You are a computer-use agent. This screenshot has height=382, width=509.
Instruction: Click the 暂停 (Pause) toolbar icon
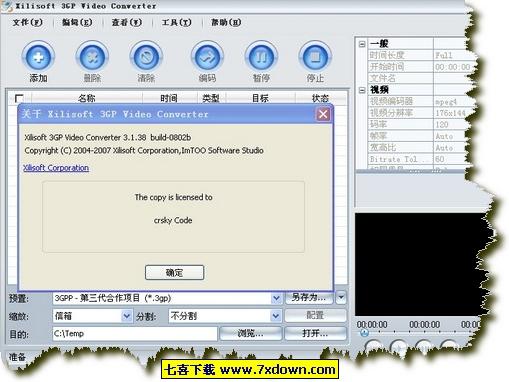261,57
